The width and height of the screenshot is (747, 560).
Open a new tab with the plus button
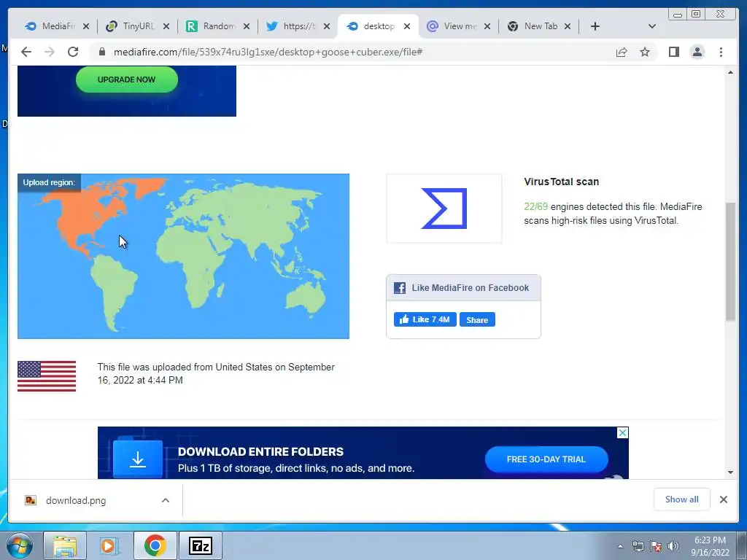[x=595, y=26]
